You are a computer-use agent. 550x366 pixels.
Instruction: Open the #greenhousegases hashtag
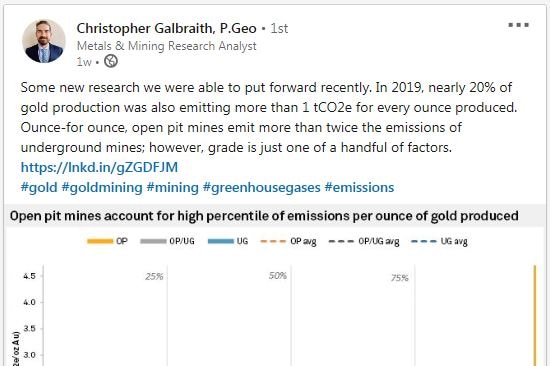pyautogui.click(x=262, y=187)
